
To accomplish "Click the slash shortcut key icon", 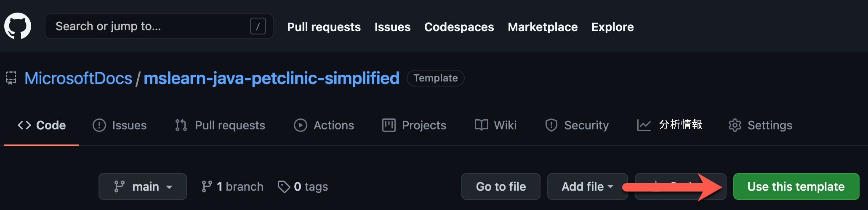I will point(258,26).
